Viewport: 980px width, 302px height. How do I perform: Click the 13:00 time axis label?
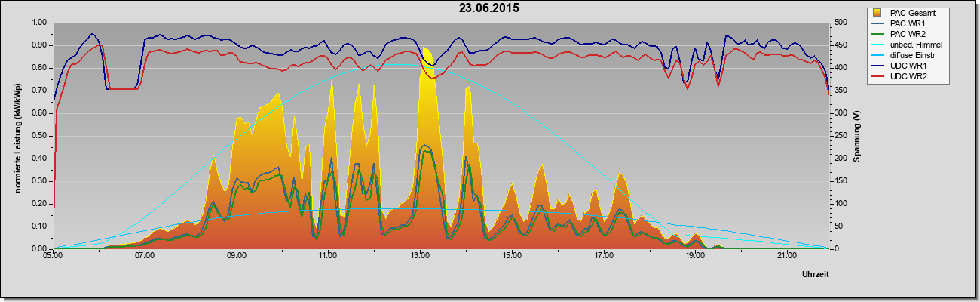[x=420, y=255]
